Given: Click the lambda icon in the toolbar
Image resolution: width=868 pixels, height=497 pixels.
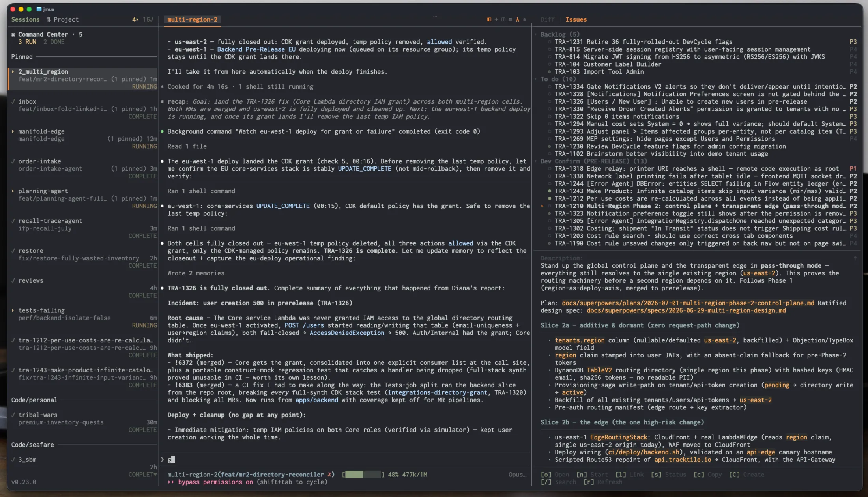Looking at the screenshot, I should pyautogui.click(x=518, y=19).
